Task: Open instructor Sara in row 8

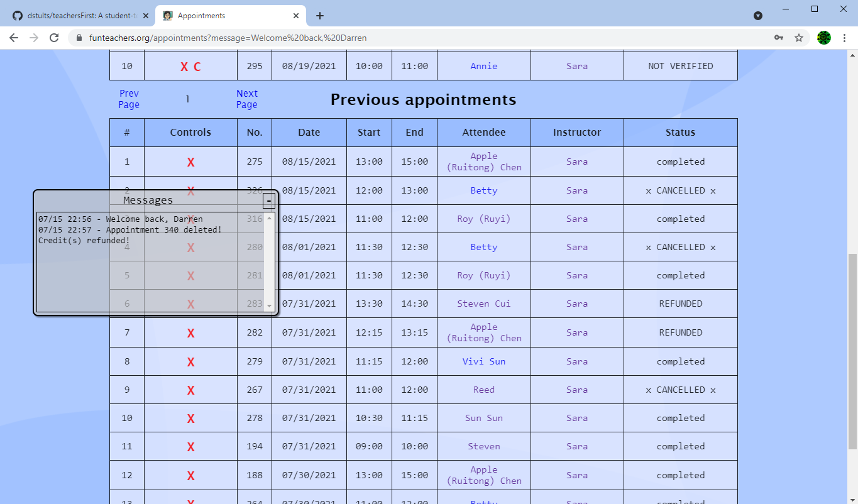Action: point(577,361)
